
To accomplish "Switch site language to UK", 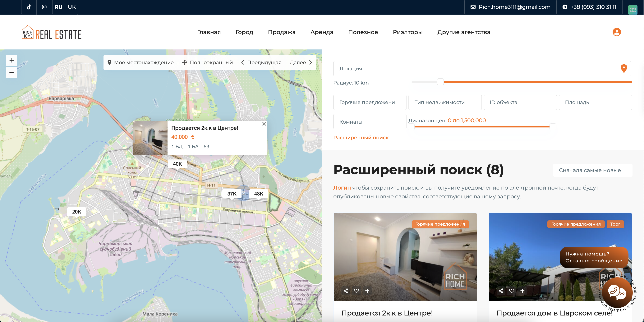I will (72, 7).
